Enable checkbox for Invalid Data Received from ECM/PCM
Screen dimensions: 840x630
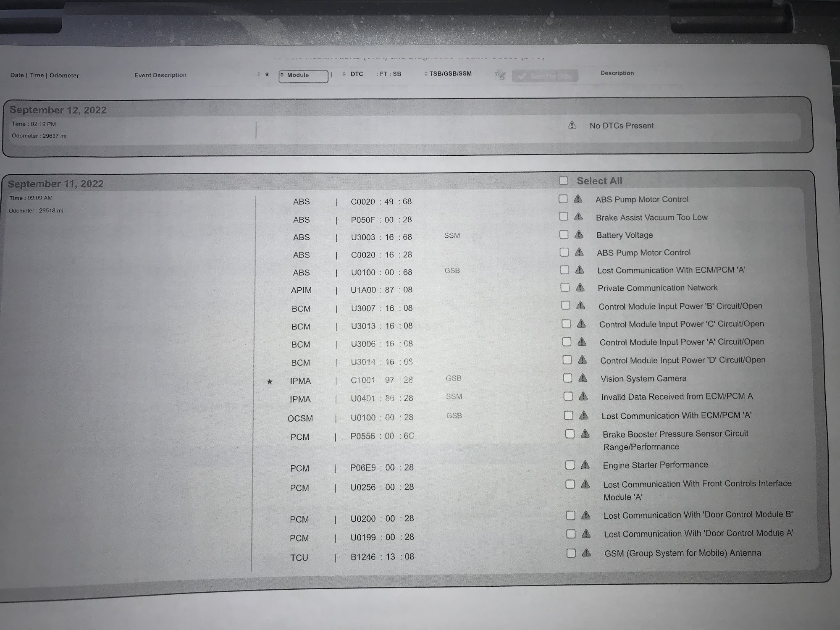coord(568,396)
